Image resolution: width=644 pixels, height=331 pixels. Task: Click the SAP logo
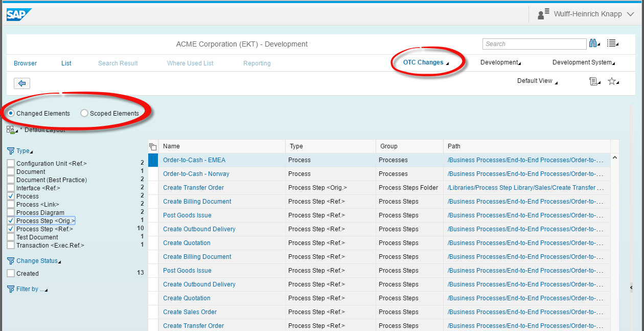coord(19,14)
